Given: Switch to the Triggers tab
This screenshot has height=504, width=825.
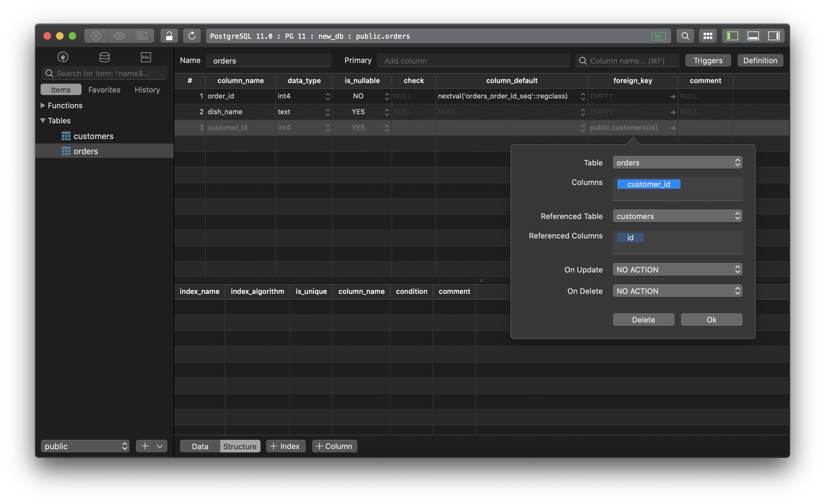Looking at the screenshot, I should pos(707,60).
